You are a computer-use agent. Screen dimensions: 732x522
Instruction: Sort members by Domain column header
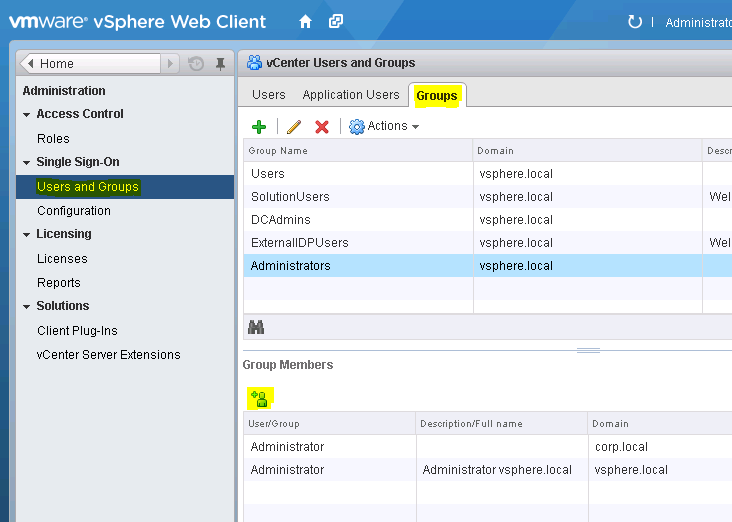pos(660,424)
